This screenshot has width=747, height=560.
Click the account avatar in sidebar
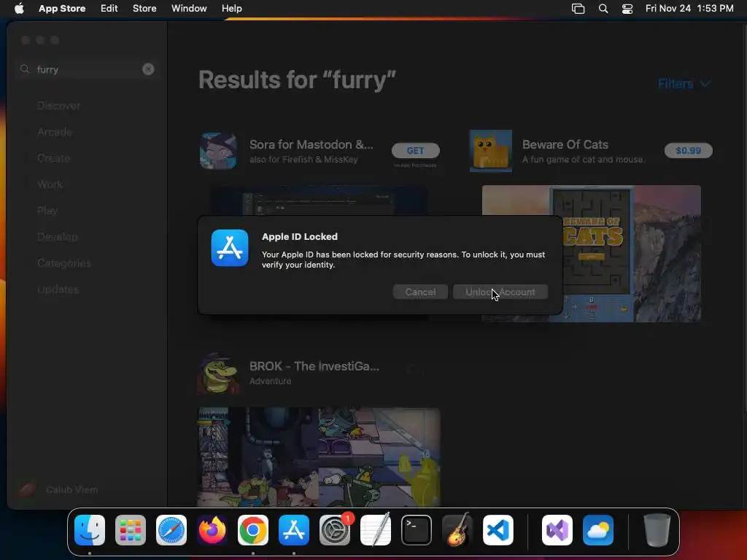pyautogui.click(x=26, y=489)
